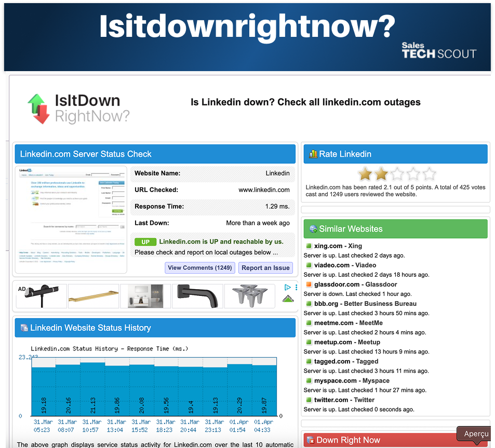Click the green status icon for meetup.com
The height and width of the screenshot is (448, 495).
point(309,342)
